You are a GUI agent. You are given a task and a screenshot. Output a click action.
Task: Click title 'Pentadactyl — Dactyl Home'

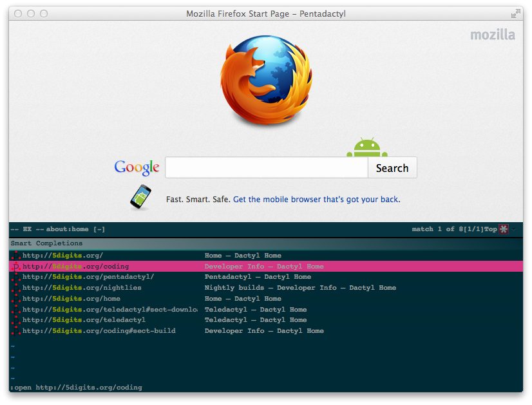pyautogui.click(x=258, y=277)
